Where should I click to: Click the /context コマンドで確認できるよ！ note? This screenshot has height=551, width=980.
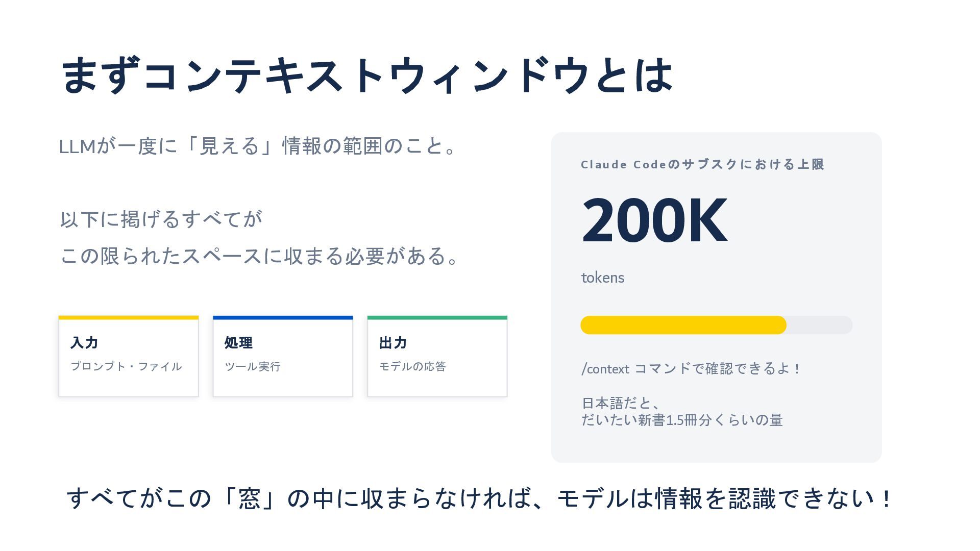coord(691,368)
